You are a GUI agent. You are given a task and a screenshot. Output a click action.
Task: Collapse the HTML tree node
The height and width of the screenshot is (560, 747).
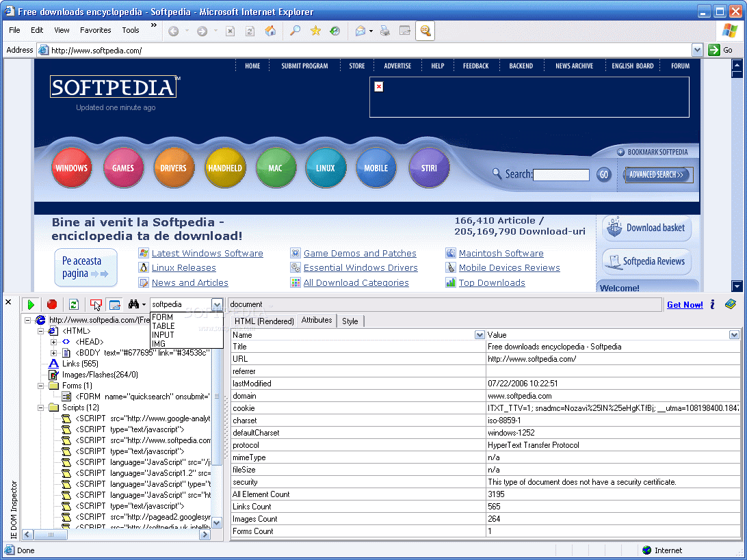tap(41, 331)
